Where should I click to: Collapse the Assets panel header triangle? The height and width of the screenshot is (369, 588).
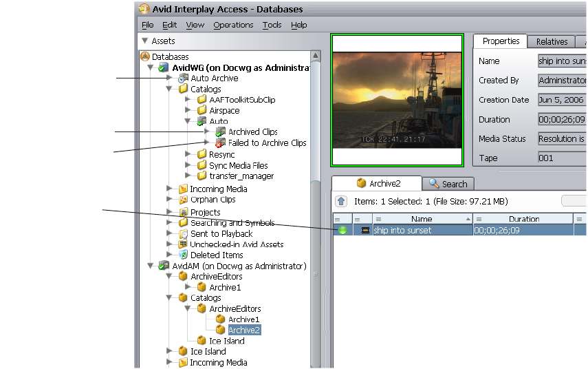click(144, 41)
